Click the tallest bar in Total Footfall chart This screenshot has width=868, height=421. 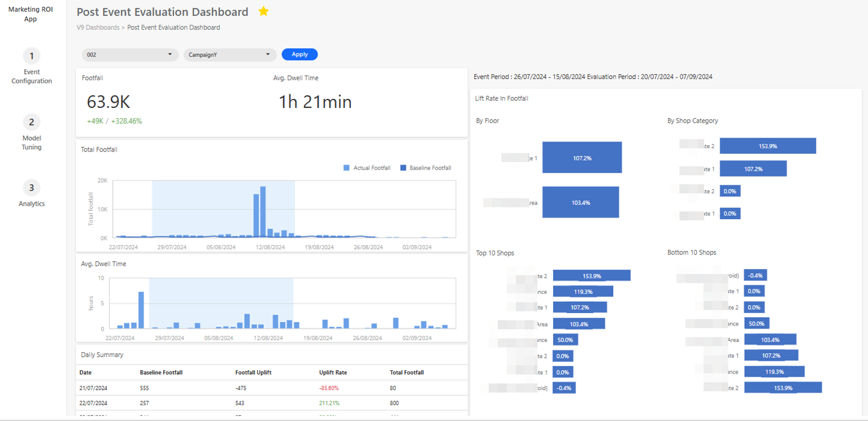tap(263, 212)
